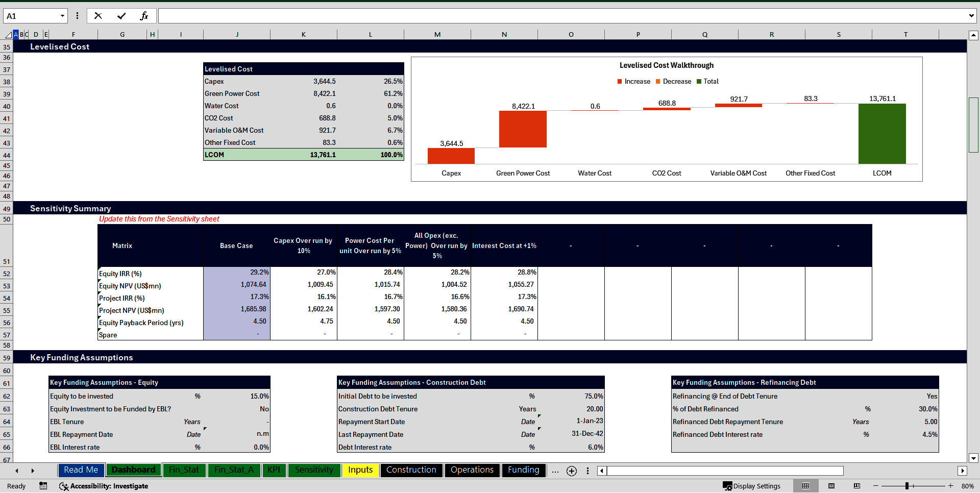Enable sheet options via the tabs kebab menu
Screen dimensions: 980x493
(x=588, y=471)
